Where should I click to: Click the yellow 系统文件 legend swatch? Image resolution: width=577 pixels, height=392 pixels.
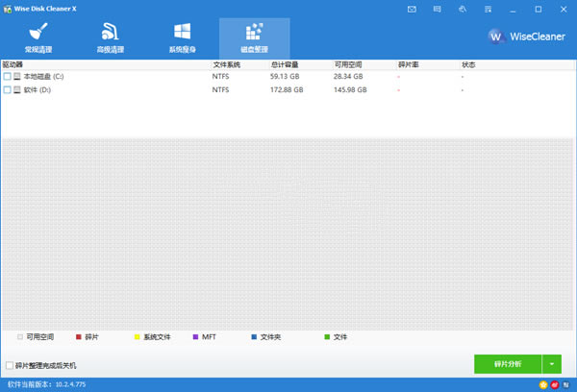137,337
